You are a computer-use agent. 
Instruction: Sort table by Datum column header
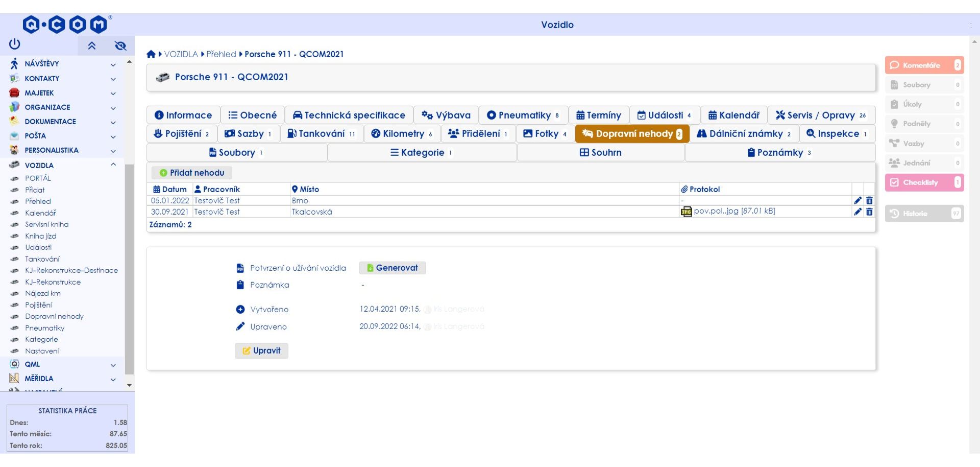click(x=170, y=189)
